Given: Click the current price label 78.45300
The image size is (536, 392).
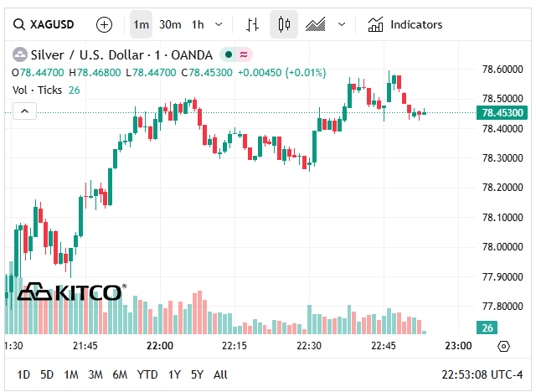Looking at the screenshot, I should [x=502, y=112].
